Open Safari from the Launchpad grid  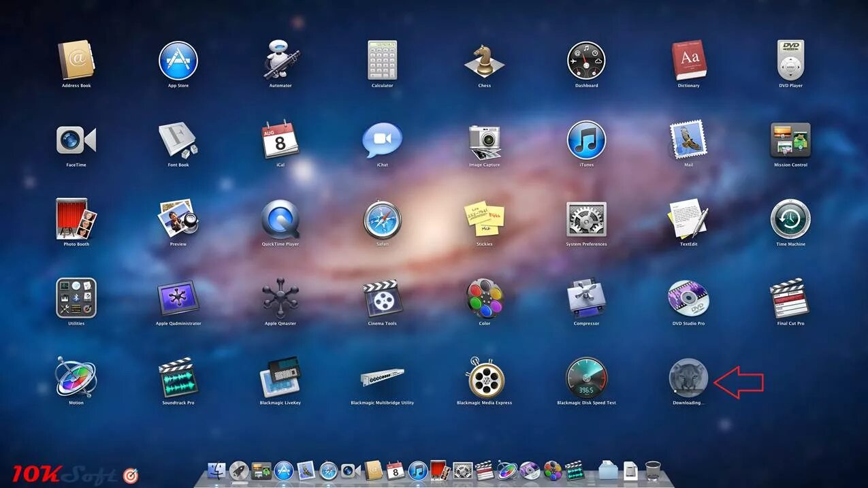pos(383,219)
